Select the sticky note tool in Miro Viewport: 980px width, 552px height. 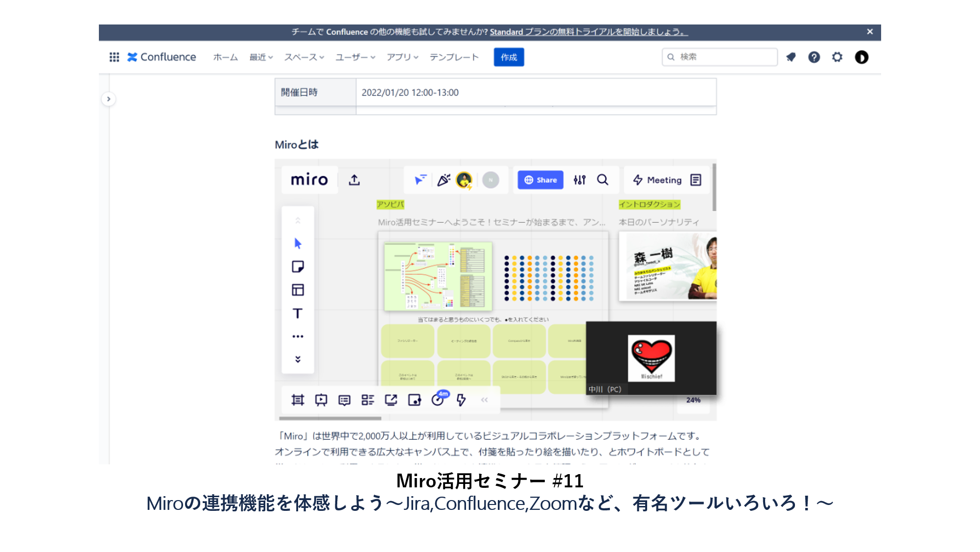click(298, 266)
